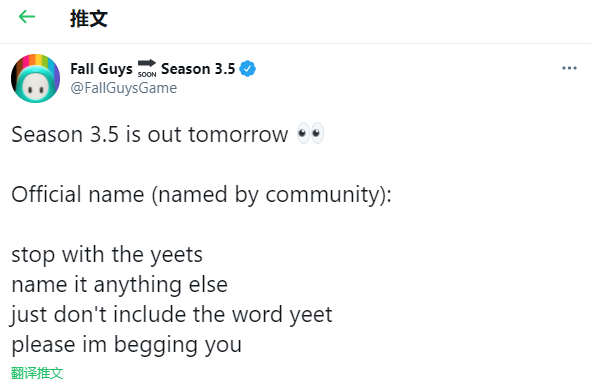Go back using the green arrow

pos(27,17)
